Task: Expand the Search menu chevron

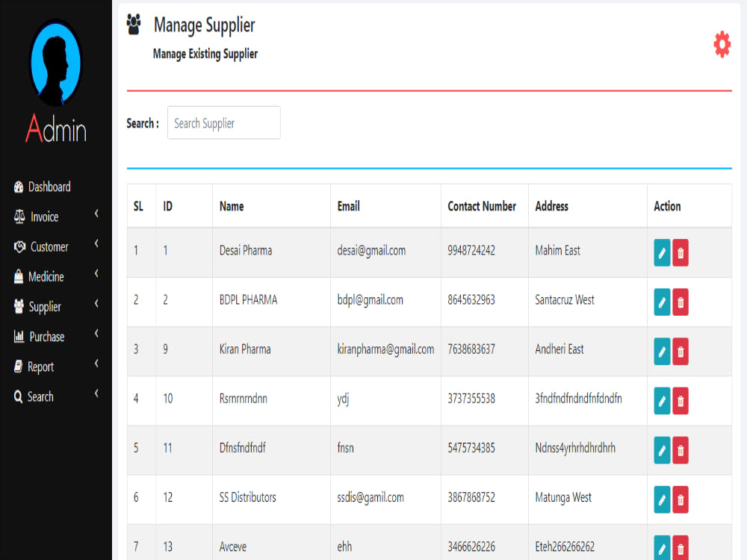Action: click(x=96, y=393)
